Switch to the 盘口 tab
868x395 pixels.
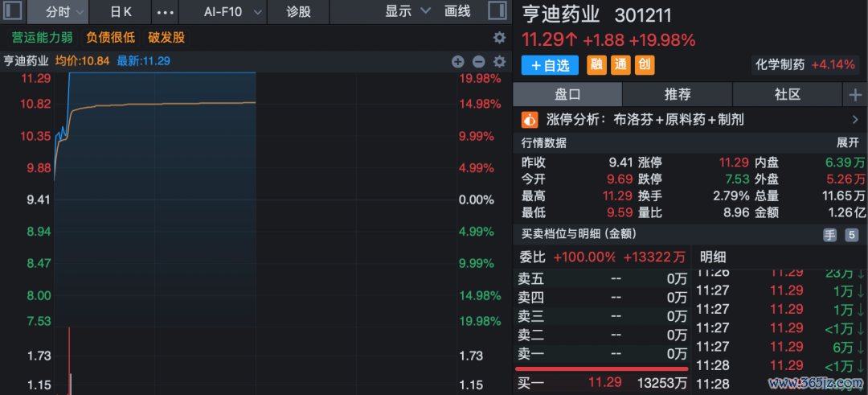click(x=567, y=95)
